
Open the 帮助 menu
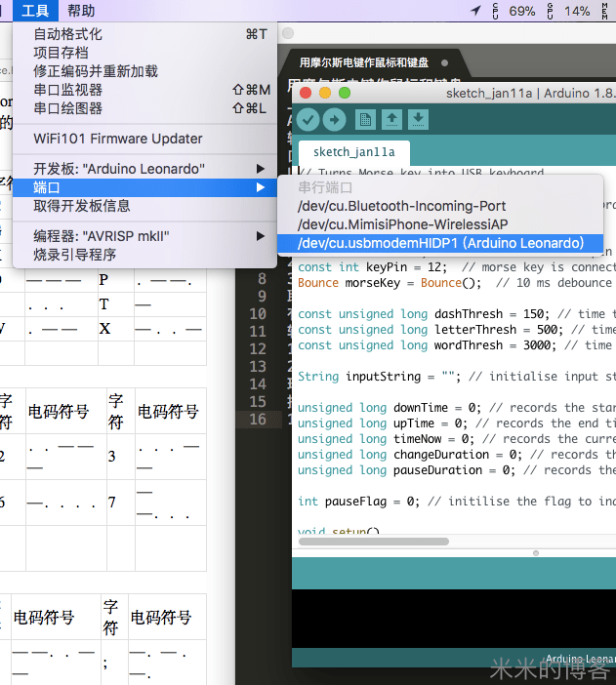81,11
